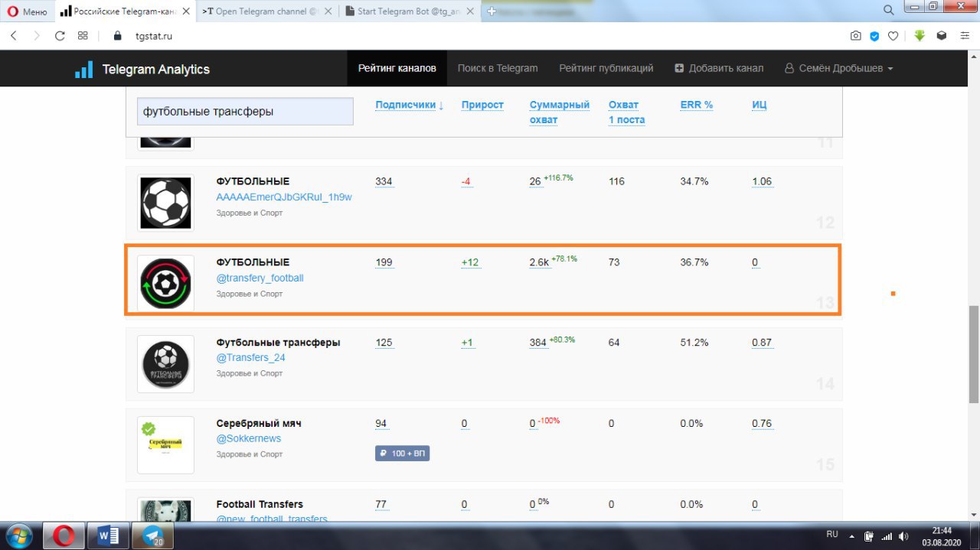Take a snapshot with the camera icon
Screen dimensions: 980x550
pos(856,36)
